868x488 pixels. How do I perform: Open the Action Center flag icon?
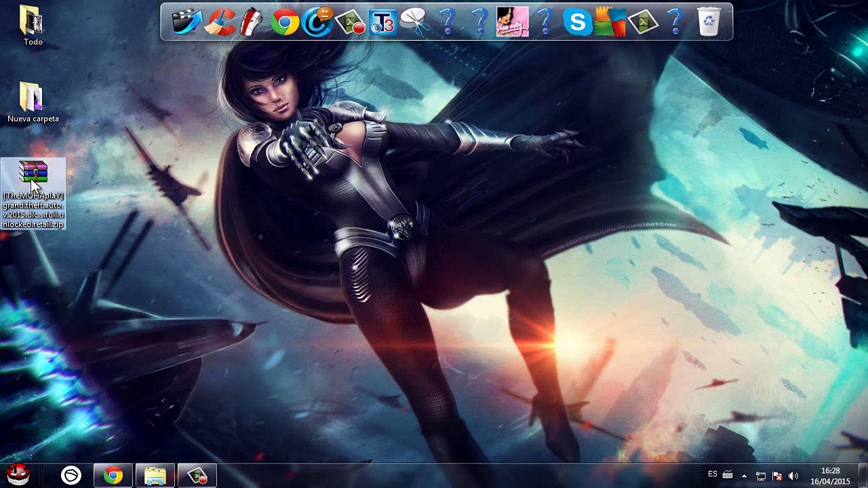(x=777, y=476)
